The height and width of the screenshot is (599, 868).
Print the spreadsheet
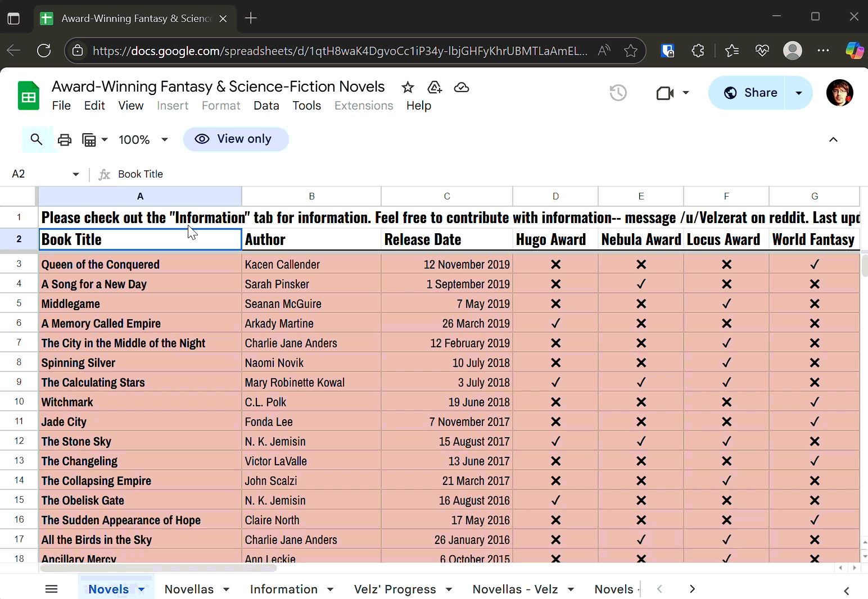65,139
